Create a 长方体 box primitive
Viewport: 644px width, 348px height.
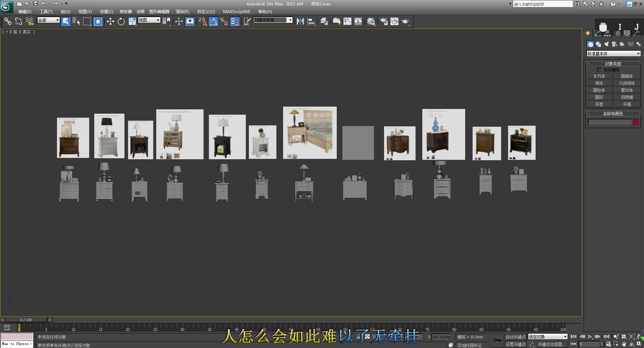tap(599, 76)
